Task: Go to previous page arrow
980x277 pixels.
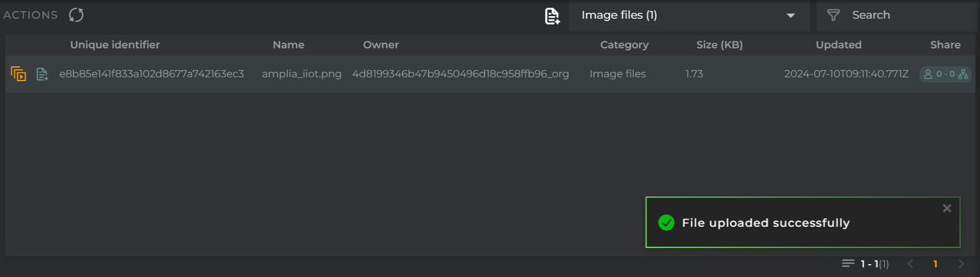Action: point(910,263)
